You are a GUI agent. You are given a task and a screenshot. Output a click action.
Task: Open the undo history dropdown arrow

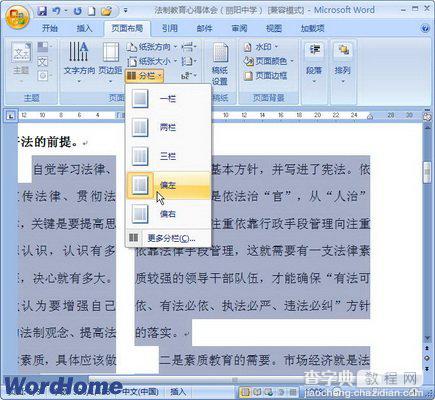click(x=66, y=11)
